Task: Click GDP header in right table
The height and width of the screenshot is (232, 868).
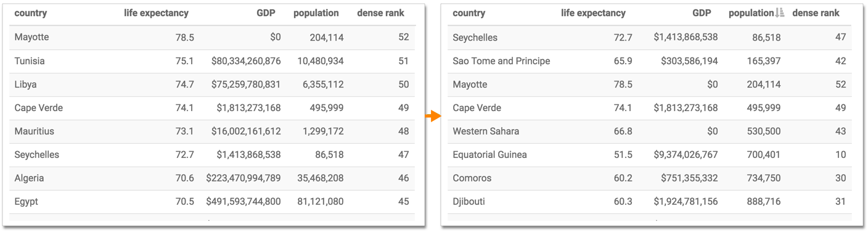Action: [702, 13]
